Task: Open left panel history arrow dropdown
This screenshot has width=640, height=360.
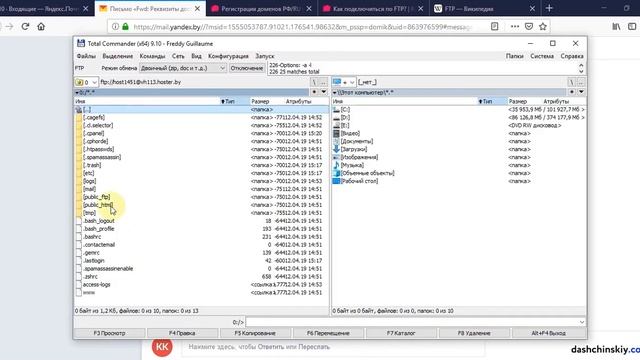Action: click(x=323, y=92)
